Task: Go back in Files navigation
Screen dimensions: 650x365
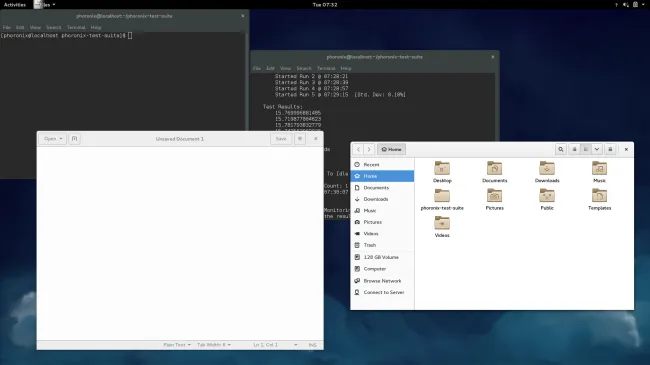Action: click(x=359, y=149)
